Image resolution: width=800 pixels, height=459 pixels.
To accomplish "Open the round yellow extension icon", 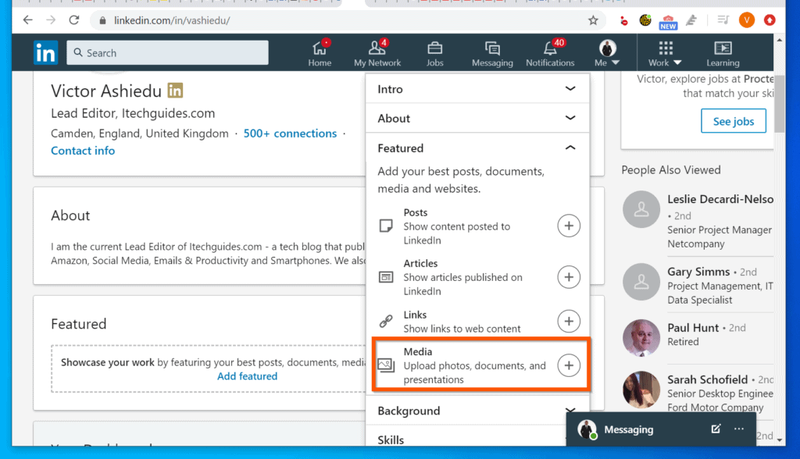I will point(645,20).
